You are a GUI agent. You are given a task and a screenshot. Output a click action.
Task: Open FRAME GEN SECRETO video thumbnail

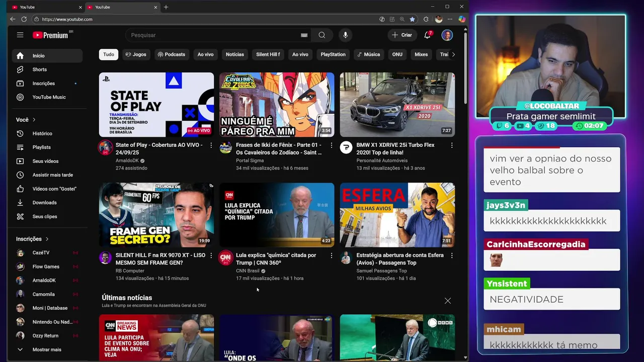[x=156, y=215]
